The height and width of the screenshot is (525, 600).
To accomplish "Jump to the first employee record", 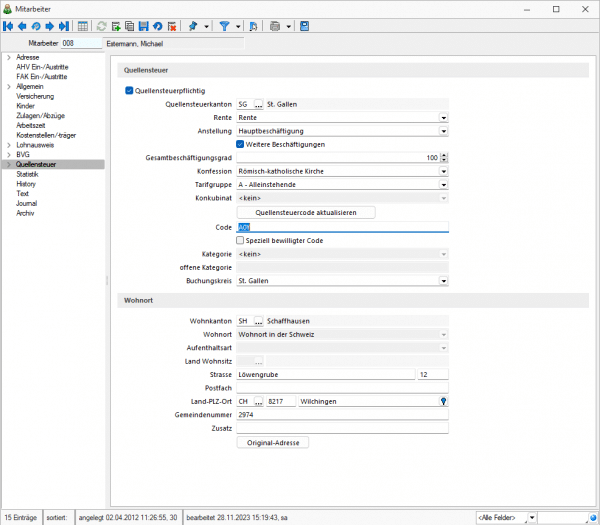I will point(9,26).
